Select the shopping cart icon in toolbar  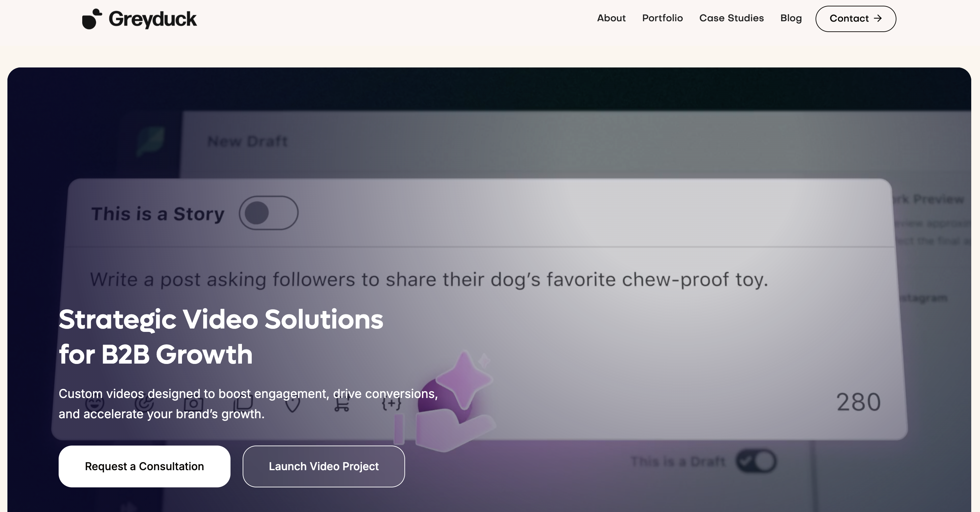coord(342,403)
